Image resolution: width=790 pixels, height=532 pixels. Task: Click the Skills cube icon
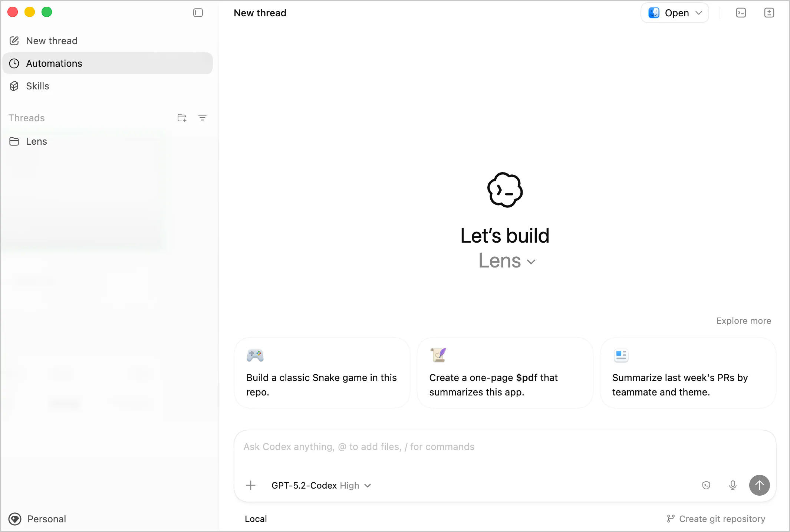14,86
